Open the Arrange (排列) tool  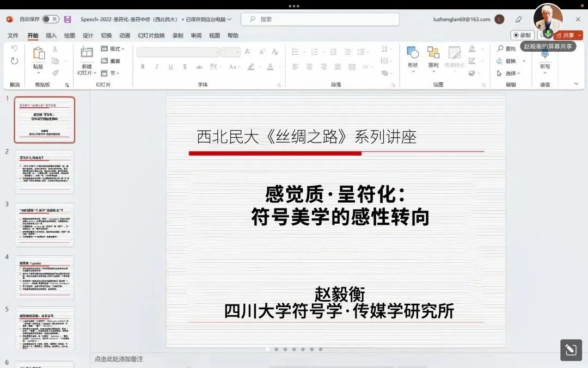click(x=433, y=53)
